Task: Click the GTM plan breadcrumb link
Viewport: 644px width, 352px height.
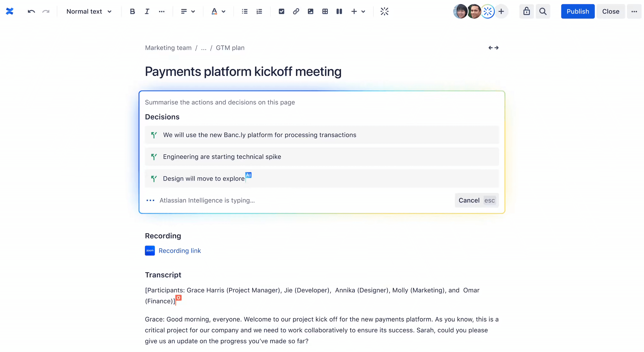Action: (230, 48)
